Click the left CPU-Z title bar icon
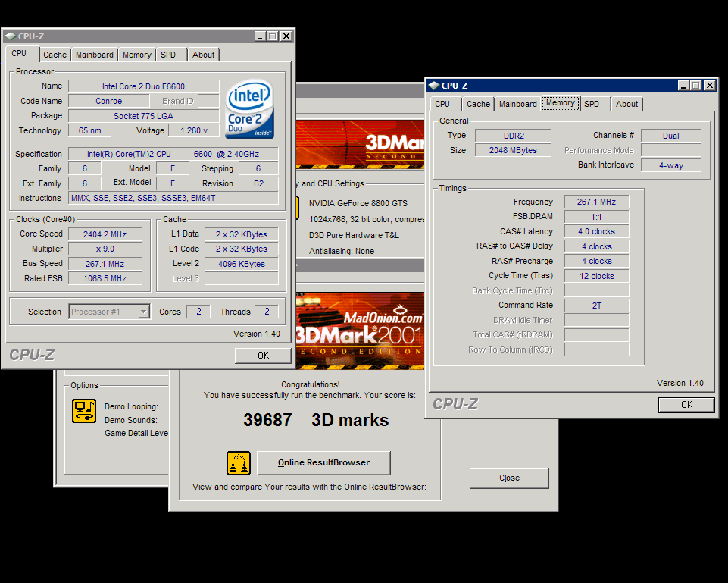 click(x=11, y=36)
